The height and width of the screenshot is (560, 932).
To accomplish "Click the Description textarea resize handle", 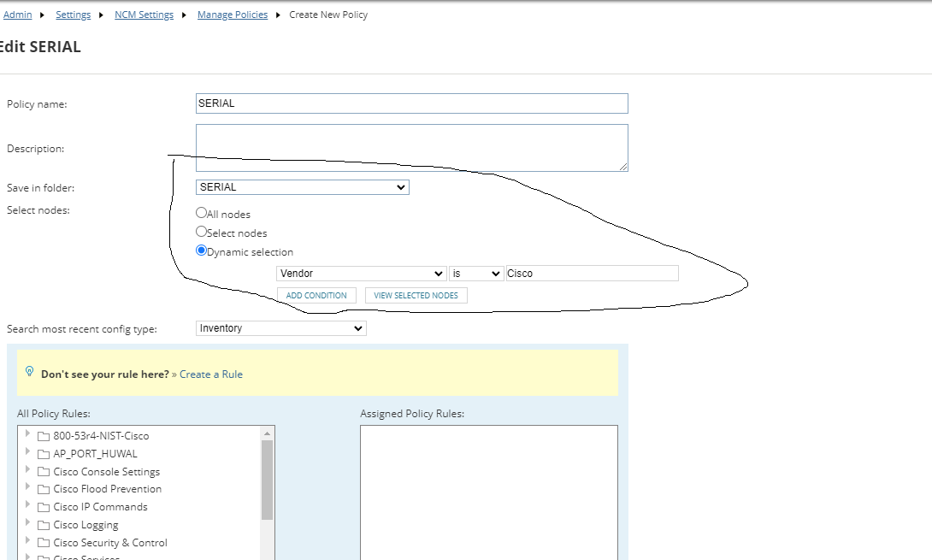I will [623, 167].
